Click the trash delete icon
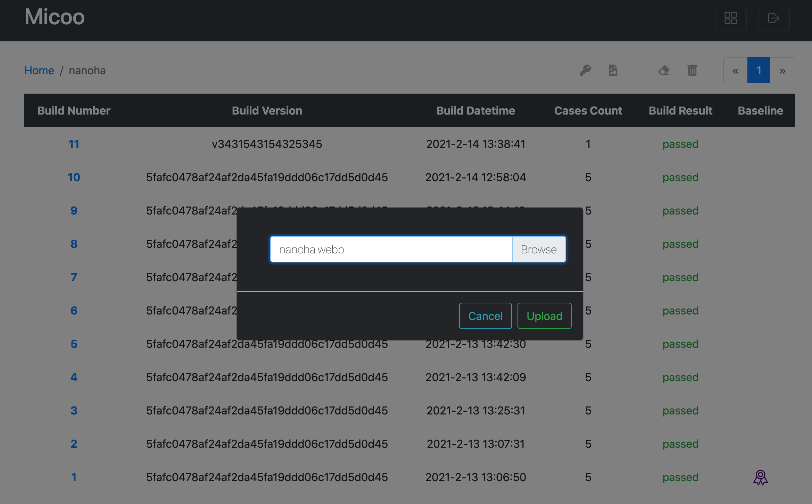Viewport: 812px width, 504px height. point(692,70)
